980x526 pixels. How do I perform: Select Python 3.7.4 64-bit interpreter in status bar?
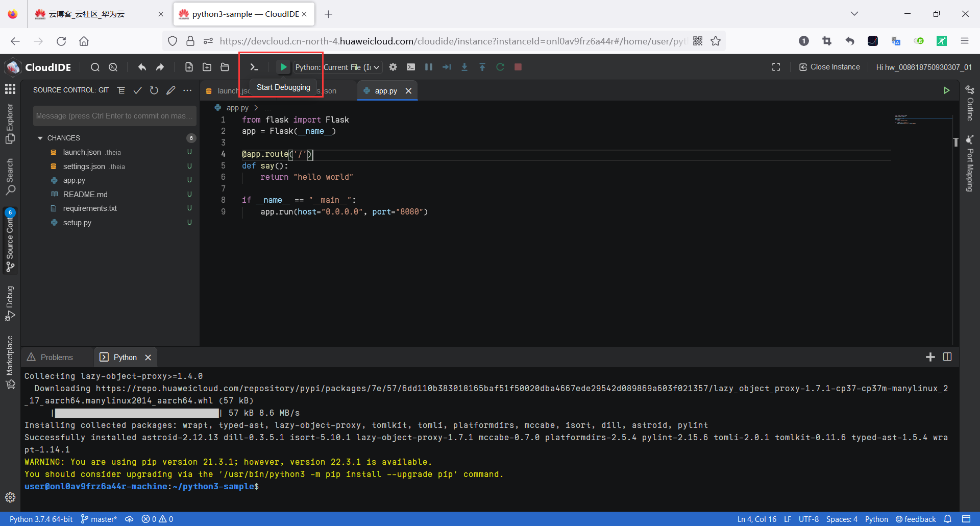pyautogui.click(x=41, y=519)
